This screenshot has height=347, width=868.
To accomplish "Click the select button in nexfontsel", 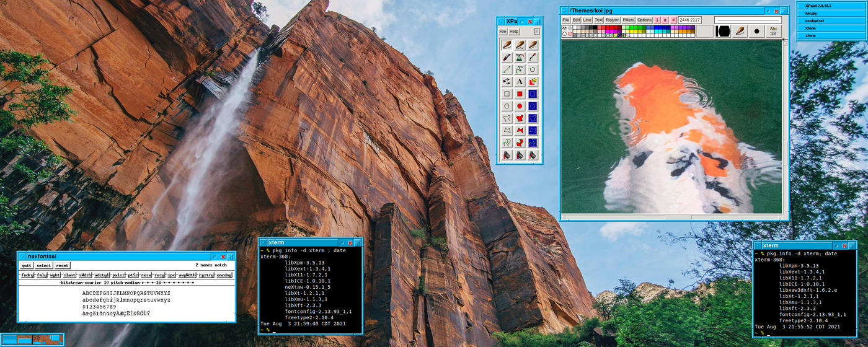I will coord(43,265).
